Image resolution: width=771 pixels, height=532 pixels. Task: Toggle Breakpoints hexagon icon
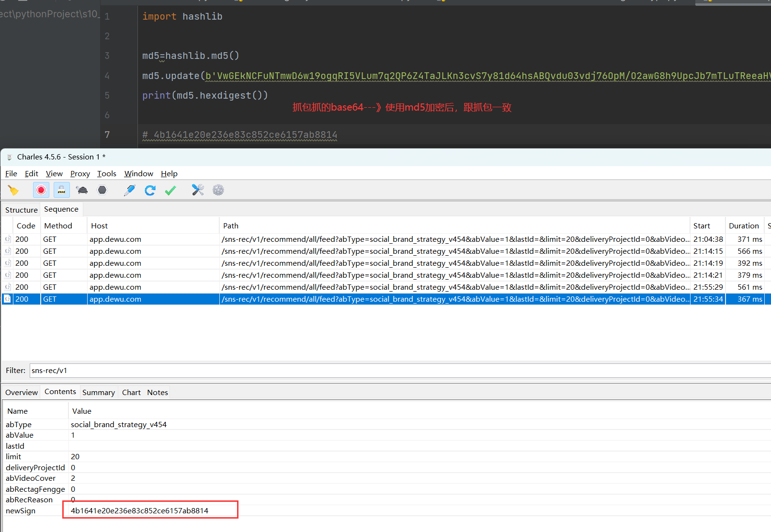tap(102, 191)
